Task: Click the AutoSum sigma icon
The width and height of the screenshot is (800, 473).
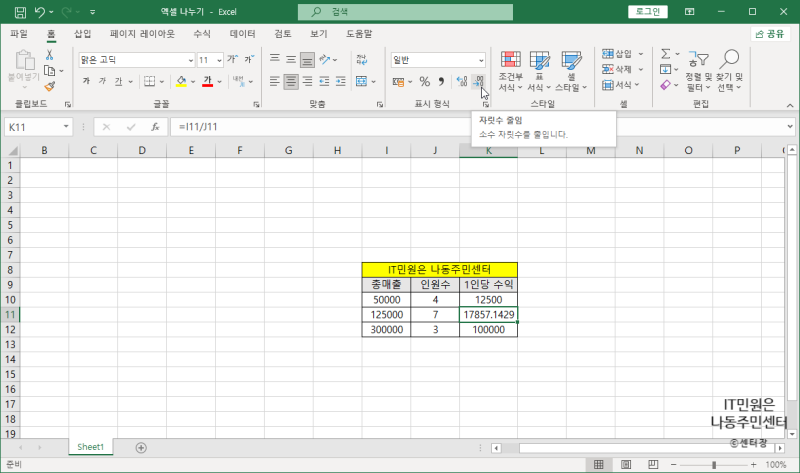Action: tap(666, 54)
